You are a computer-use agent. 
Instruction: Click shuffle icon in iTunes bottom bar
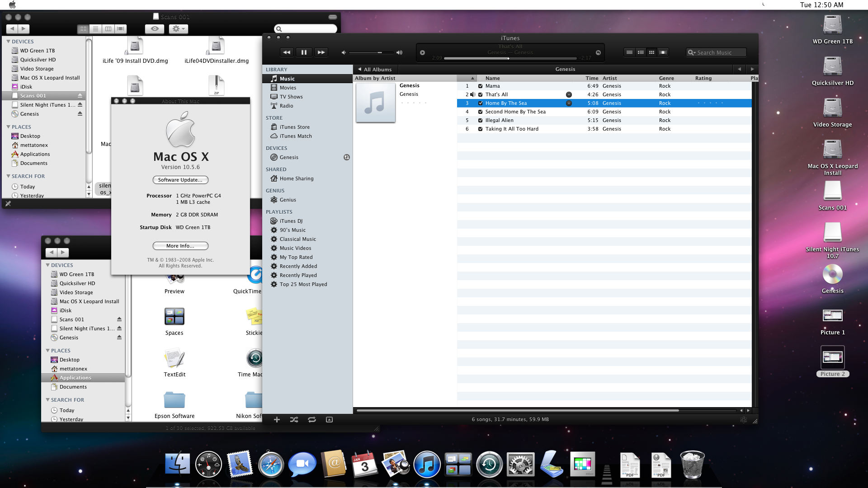pos(294,420)
